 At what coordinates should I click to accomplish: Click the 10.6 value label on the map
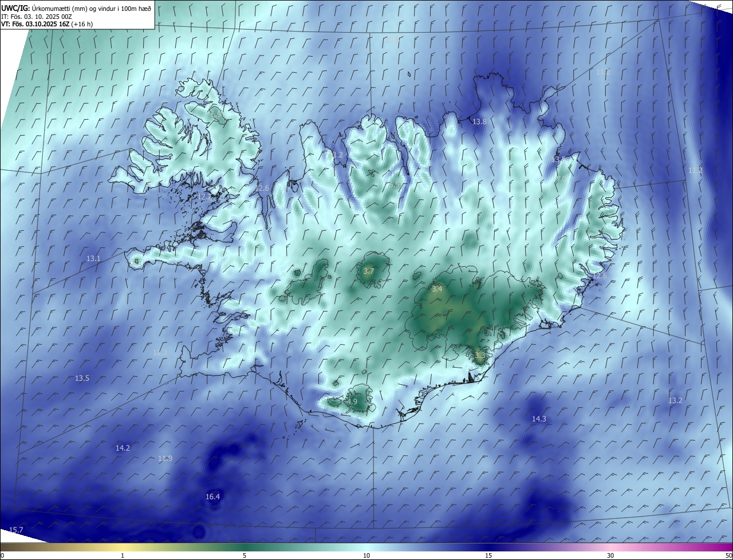click(x=392, y=40)
